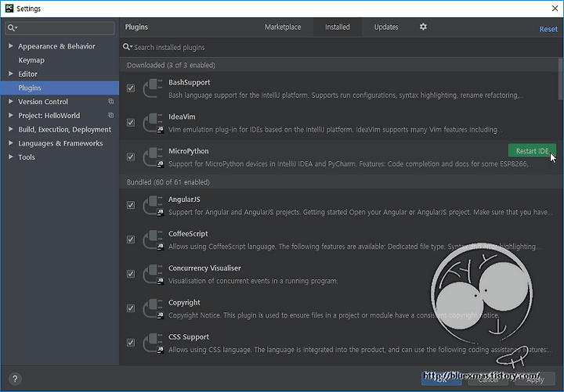This screenshot has height=392, width=564.
Task: Click the MicroPython plugin icon
Action: (x=154, y=157)
